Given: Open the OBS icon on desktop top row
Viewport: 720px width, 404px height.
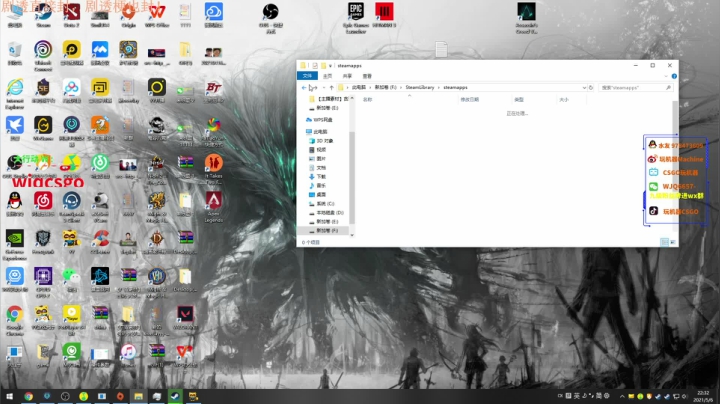Looking at the screenshot, I should (270, 17).
